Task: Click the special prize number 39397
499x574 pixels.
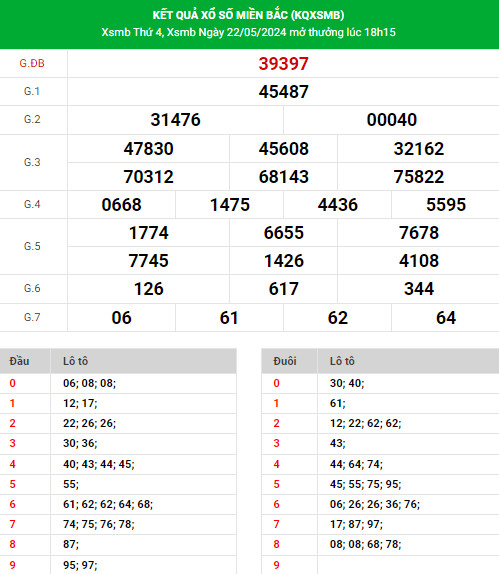Action: (283, 64)
